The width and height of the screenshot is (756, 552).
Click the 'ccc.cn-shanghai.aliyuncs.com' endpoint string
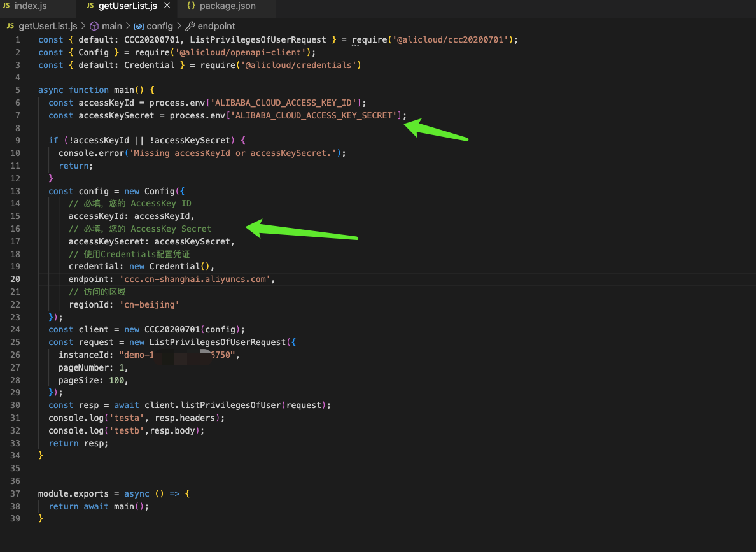click(x=195, y=279)
